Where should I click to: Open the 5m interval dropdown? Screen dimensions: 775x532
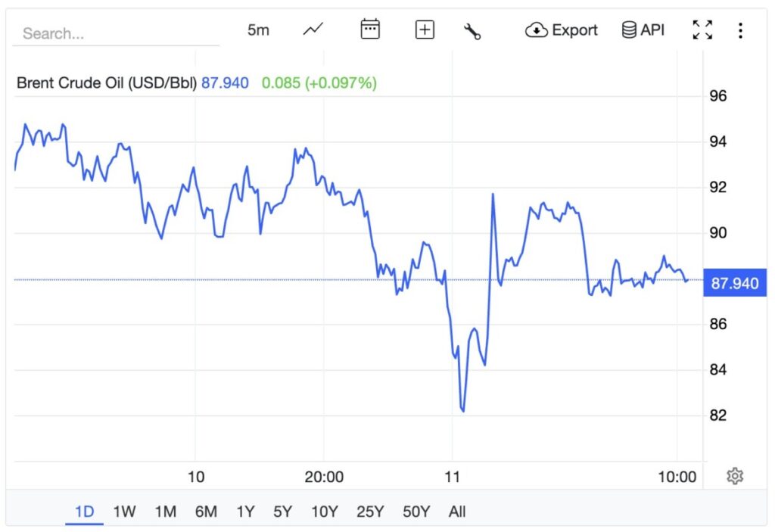coord(258,30)
